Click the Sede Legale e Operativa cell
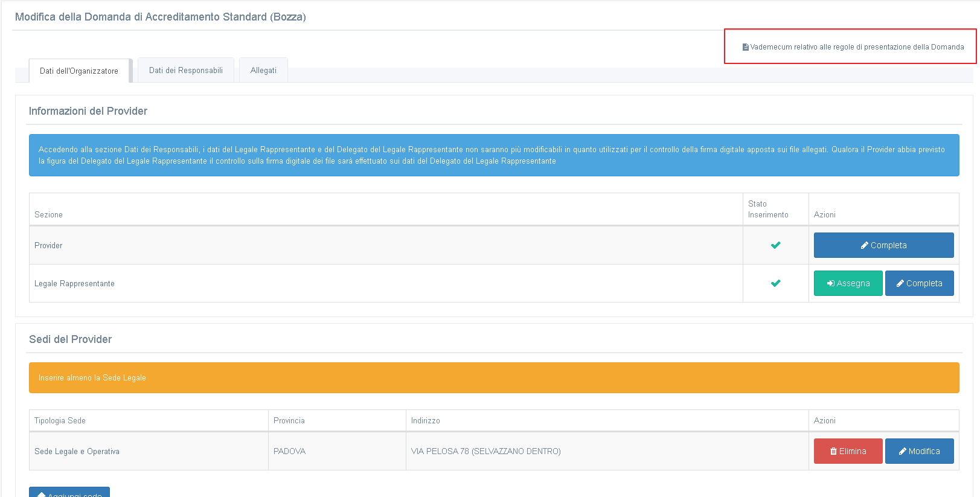The width and height of the screenshot is (980, 497). click(x=77, y=452)
